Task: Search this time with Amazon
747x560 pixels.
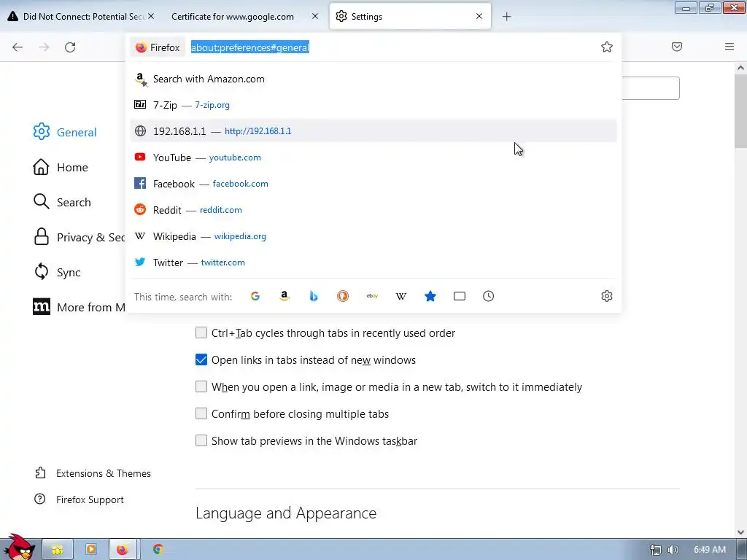Action: [285, 296]
